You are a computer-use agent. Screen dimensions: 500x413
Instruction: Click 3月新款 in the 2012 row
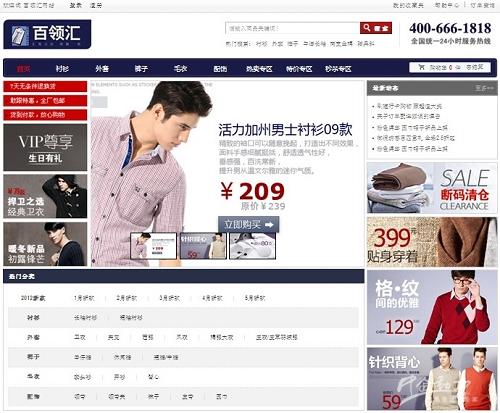click(x=169, y=298)
